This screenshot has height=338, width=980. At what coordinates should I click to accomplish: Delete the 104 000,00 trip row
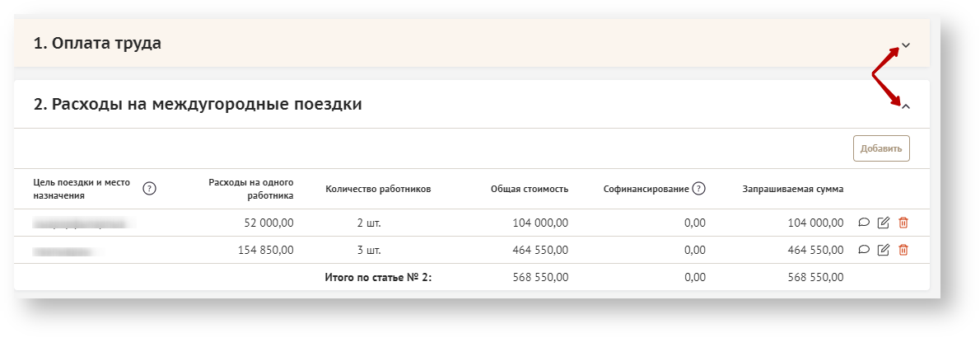click(x=903, y=223)
